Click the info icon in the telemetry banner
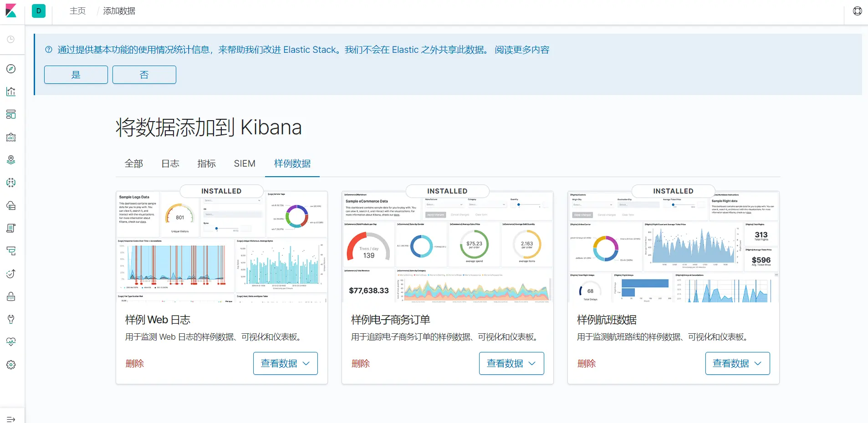Image resolution: width=868 pixels, height=423 pixels. [49, 50]
